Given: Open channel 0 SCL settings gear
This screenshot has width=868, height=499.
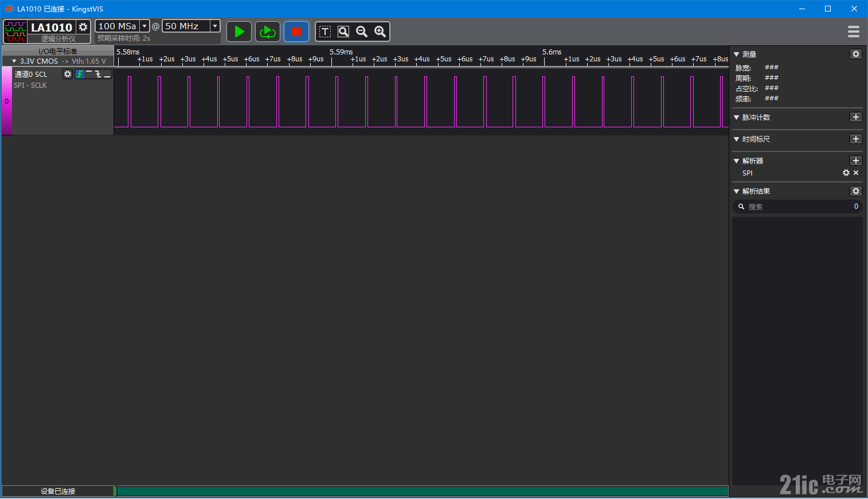Looking at the screenshot, I should click(x=68, y=74).
